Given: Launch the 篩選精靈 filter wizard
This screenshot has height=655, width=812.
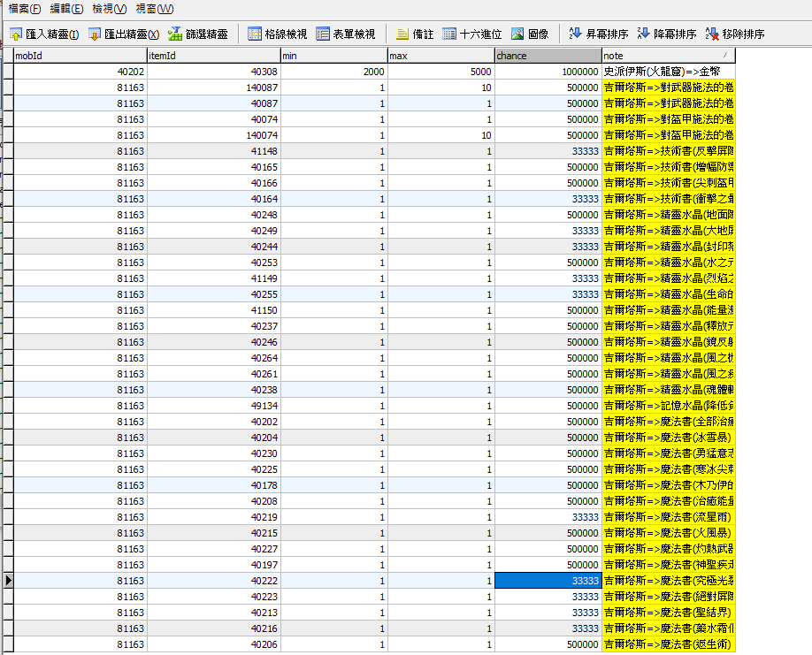Looking at the screenshot, I should tap(197, 34).
